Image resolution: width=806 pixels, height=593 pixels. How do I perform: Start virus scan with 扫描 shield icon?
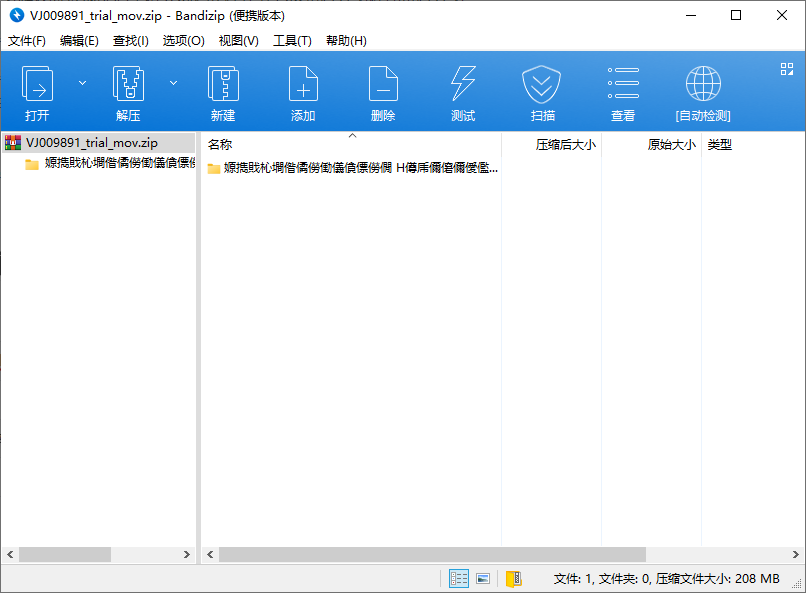(543, 91)
